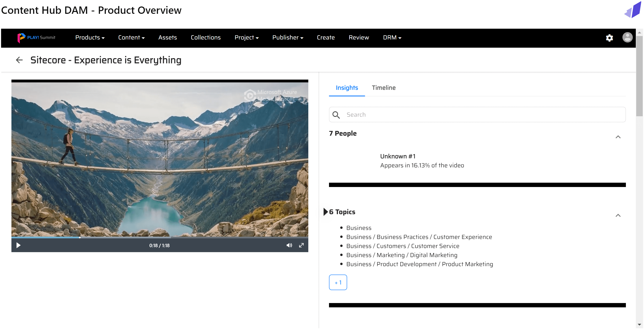Image resolution: width=644 pixels, height=330 pixels.
Task: Expand the DRM dropdown
Action: (392, 38)
